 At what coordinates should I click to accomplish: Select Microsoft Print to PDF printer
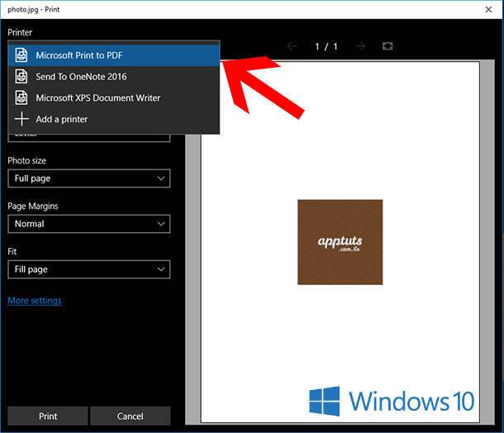[114, 55]
